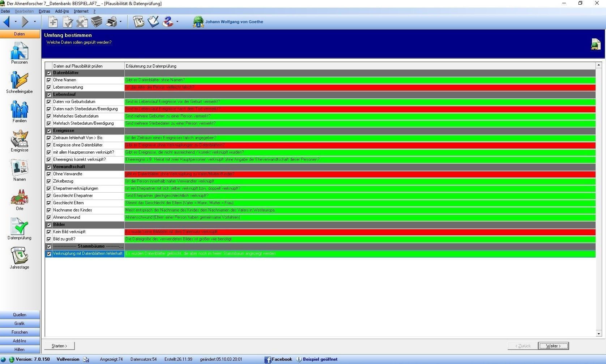This screenshot has width=606, height=364.
Task: Open the Add-Ins menu
Action: [62, 11]
